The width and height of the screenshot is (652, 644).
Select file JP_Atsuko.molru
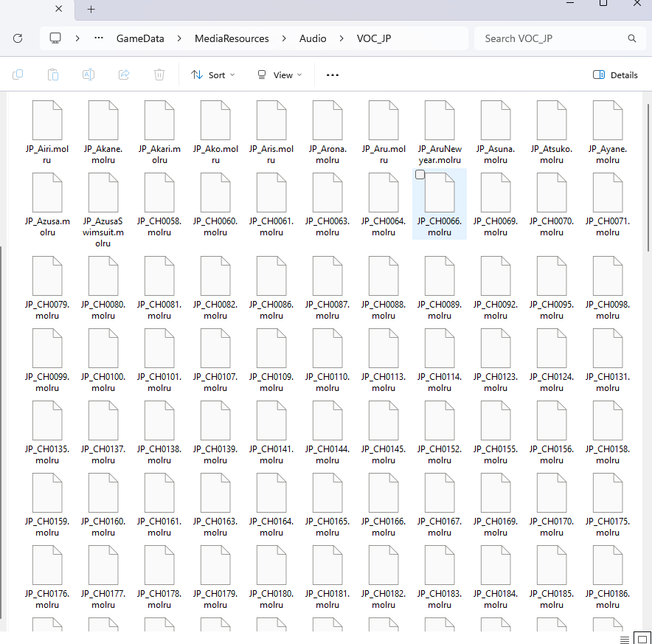pos(552,132)
